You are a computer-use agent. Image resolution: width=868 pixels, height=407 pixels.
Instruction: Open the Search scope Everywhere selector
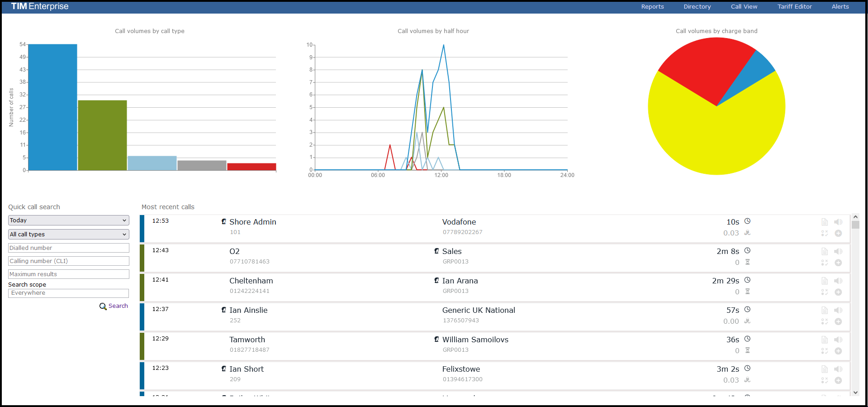click(69, 293)
